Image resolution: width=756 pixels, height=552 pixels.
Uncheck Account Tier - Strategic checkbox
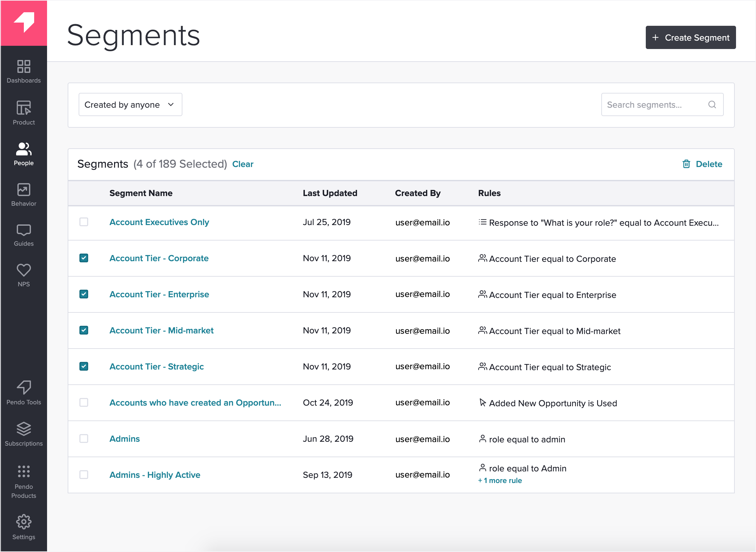(x=84, y=367)
